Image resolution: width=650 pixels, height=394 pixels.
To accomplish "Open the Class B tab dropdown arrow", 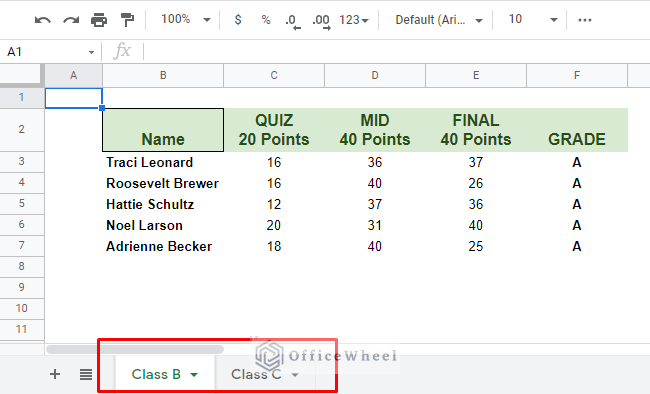I will point(194,375).
